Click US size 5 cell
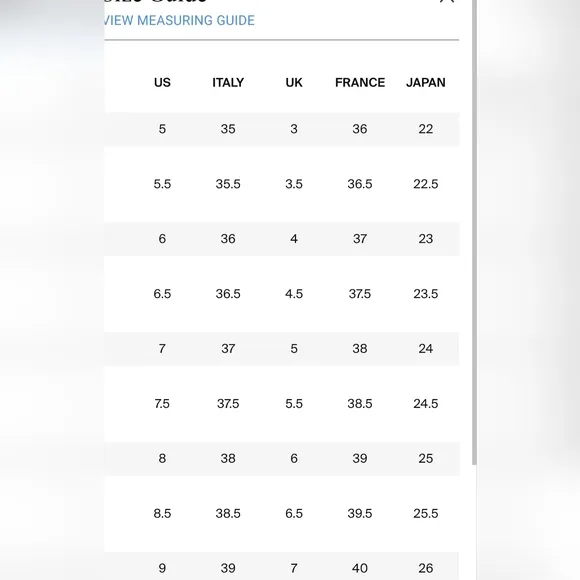Viewport: 580px width, 580px height. (x=162, y=129)
